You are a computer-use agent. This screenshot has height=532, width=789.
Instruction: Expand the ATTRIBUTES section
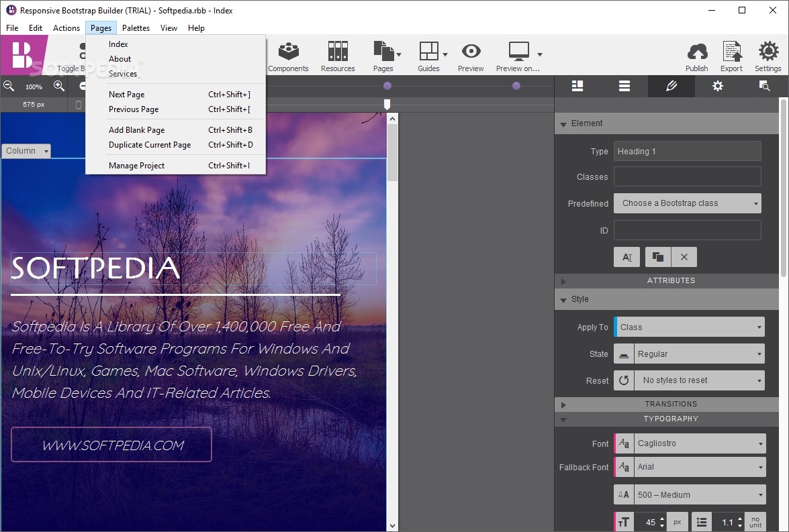tap(563, 281)
